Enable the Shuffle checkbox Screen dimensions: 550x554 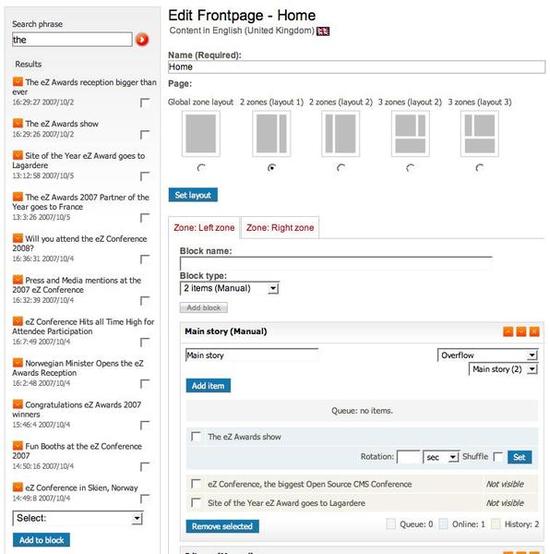498,456
